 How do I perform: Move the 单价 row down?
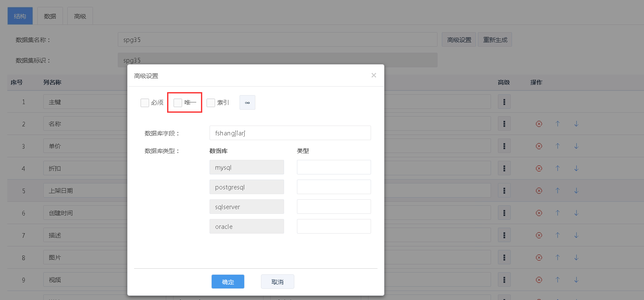[x=576, y=146]
